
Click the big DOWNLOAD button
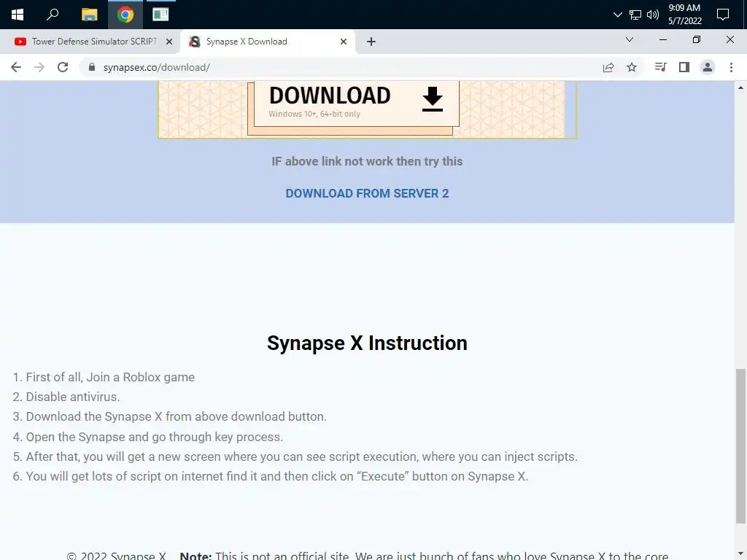(356, 102)
